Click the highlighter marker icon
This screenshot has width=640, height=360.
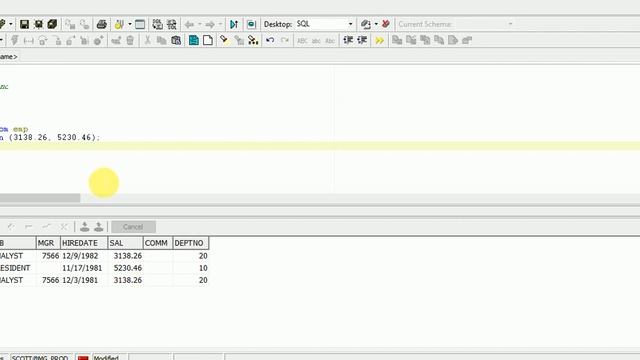point(224,40)
